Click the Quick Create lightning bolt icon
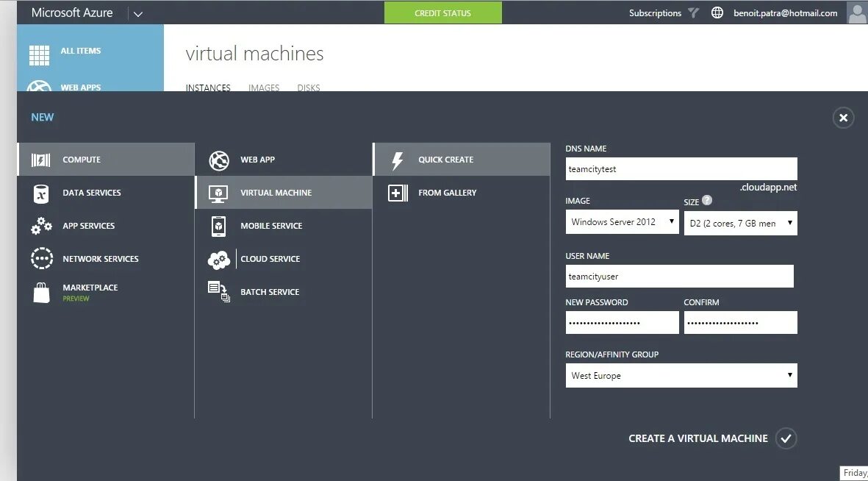Image resolution: width=868 pixels, height=481 pixels. pyautogui.click(x=398, y=160)
